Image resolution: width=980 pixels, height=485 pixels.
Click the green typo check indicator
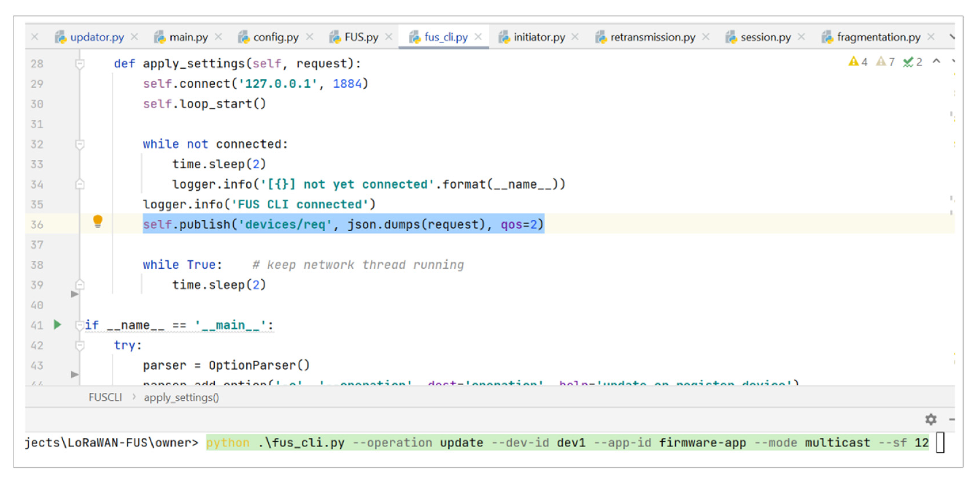coord(912,62)
